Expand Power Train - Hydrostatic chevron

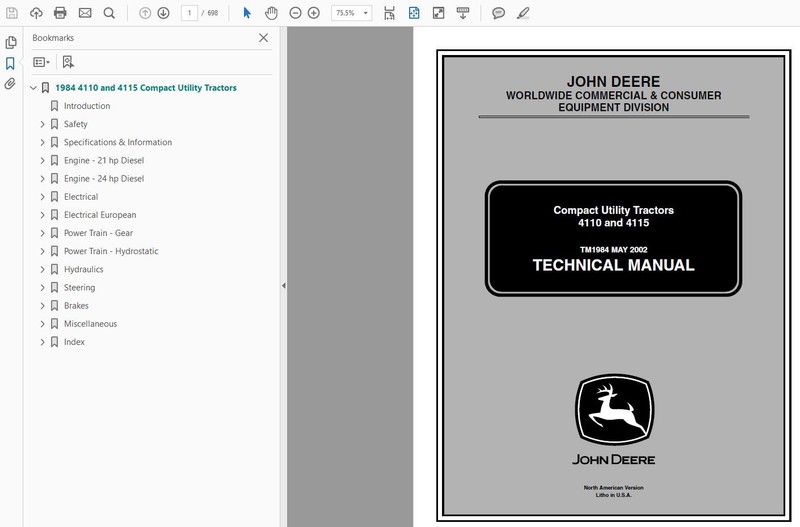pyautogui.click(x=42, y=252)
